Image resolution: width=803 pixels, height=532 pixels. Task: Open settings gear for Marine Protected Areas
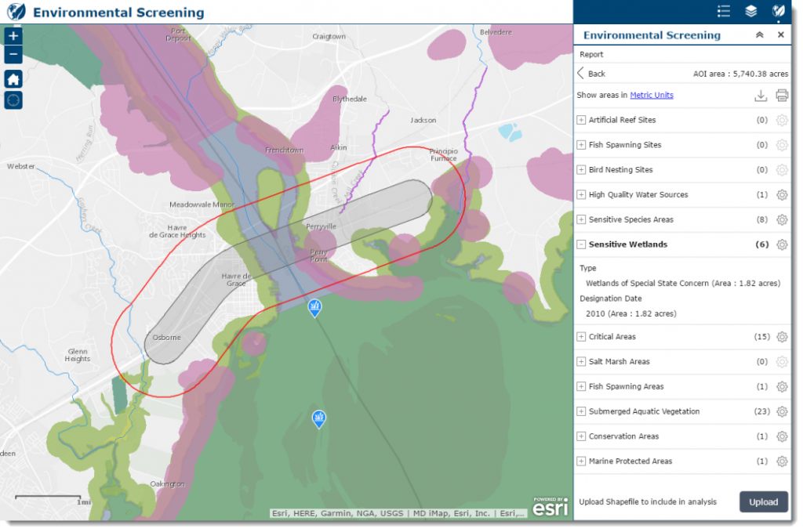[x=782, y=461]
